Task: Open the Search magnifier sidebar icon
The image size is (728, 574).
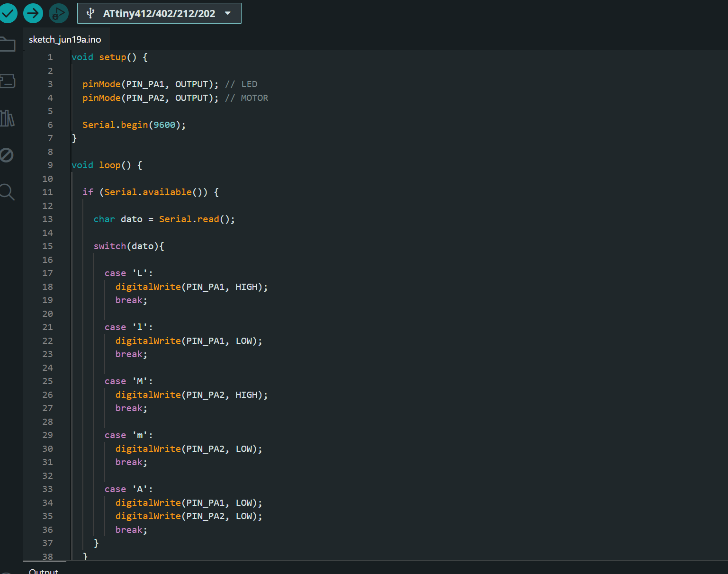Action: (x=7, y=192)
